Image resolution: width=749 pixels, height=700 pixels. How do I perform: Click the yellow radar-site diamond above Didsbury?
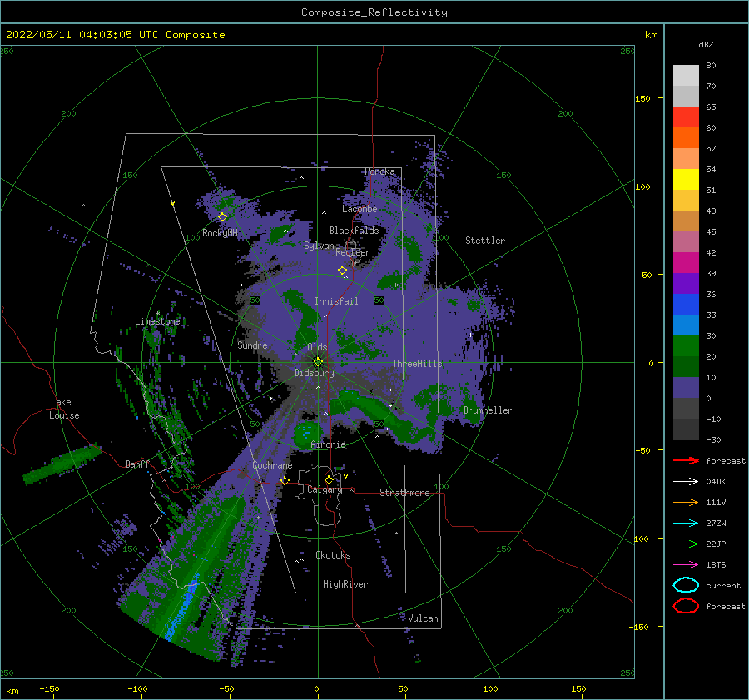coord(318,362)
